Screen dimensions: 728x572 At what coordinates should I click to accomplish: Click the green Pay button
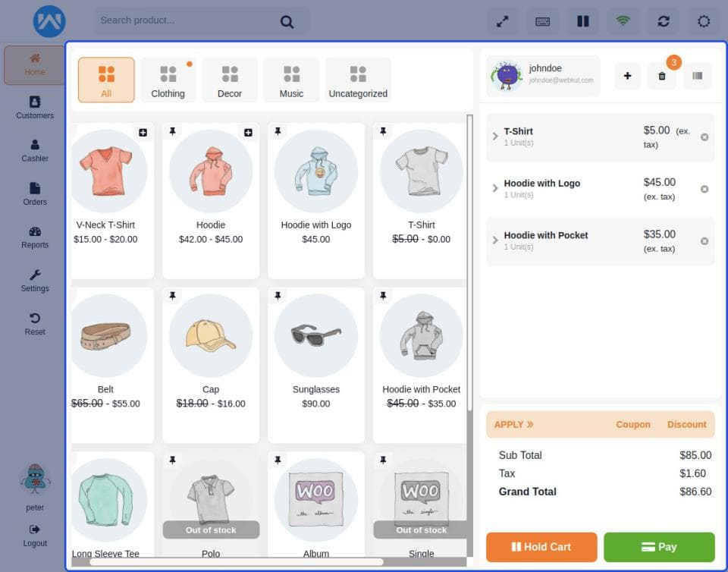coord(659,547)
